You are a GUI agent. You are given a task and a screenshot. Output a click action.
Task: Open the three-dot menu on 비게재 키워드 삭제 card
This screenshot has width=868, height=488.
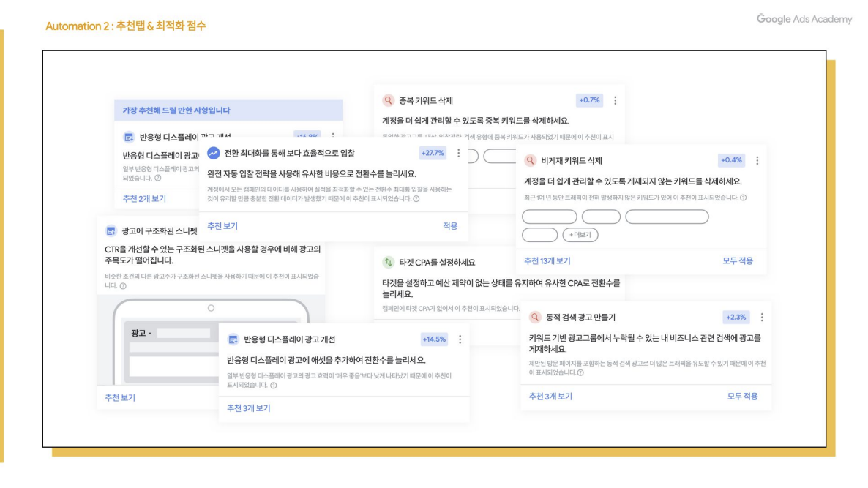[757, 160]
